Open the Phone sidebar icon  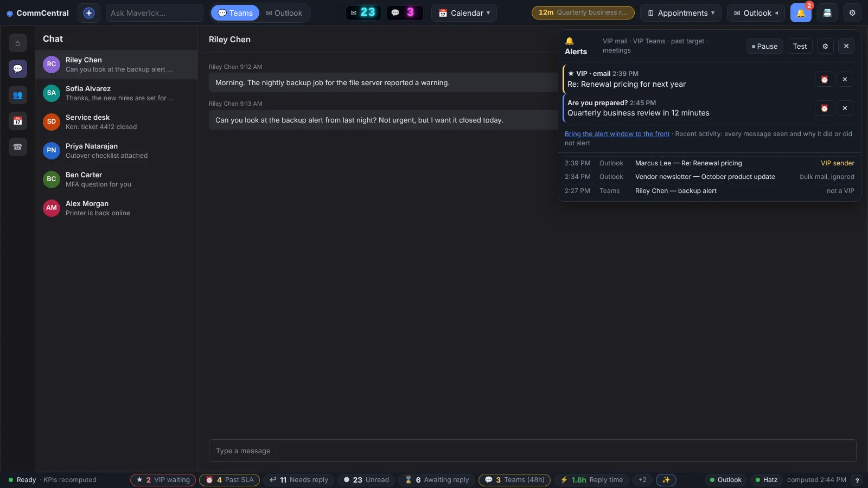(x=18, y=147)
